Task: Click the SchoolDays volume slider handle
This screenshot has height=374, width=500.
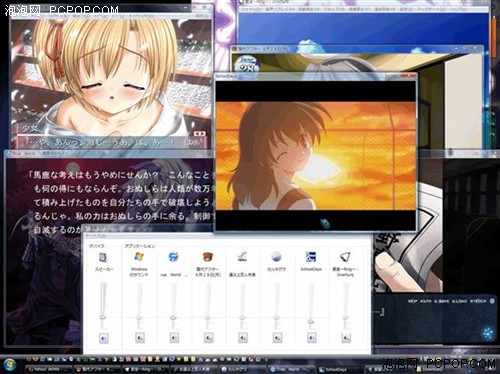Action: (311, 322)
